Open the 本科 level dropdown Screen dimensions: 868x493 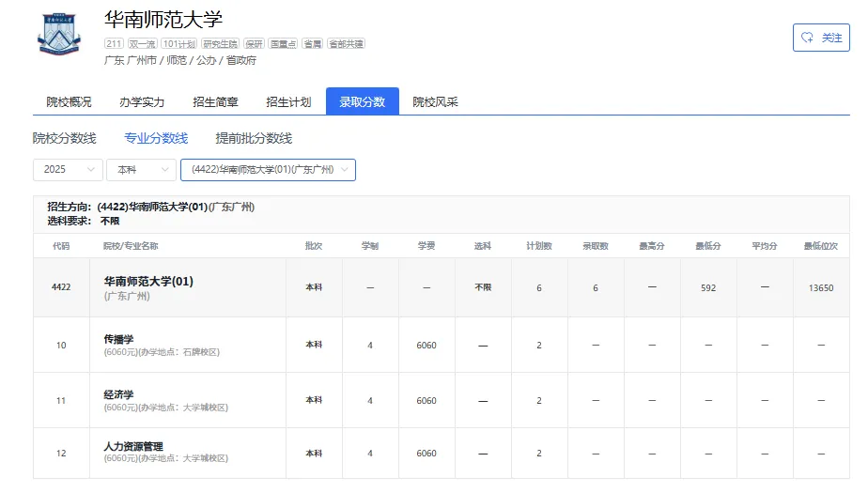pyautogui.click(x=141, y=170)
